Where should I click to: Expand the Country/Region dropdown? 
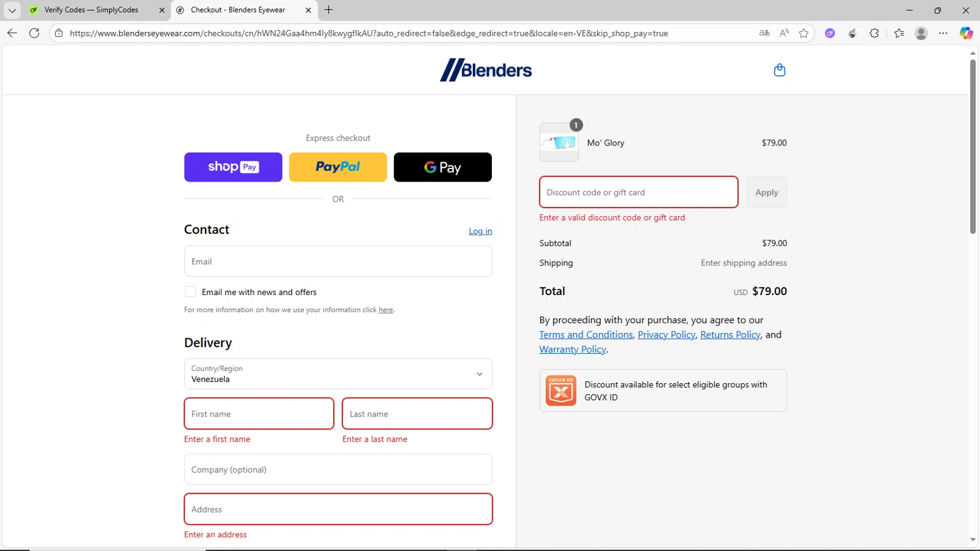[x=338, y=374]
